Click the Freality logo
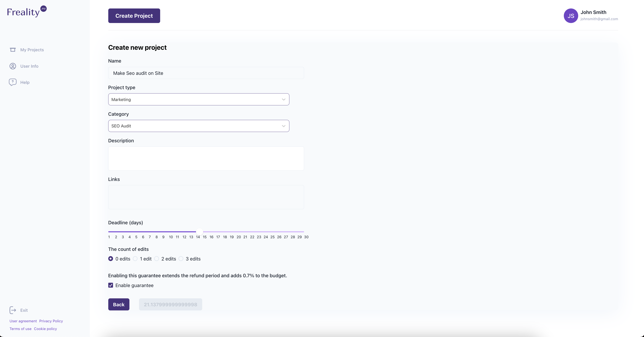Screen dimensions: 644x337 26,11
